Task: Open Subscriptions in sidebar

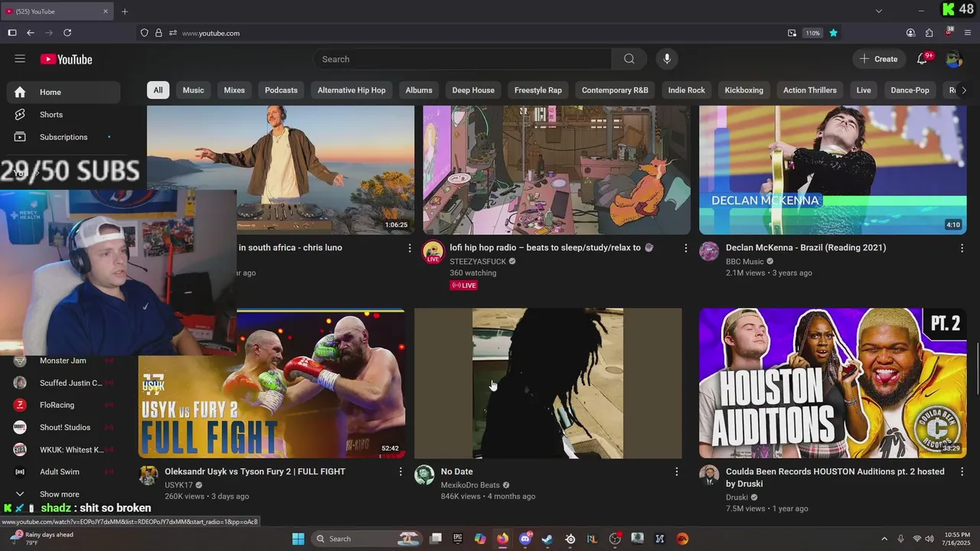Action: point(64,137)
